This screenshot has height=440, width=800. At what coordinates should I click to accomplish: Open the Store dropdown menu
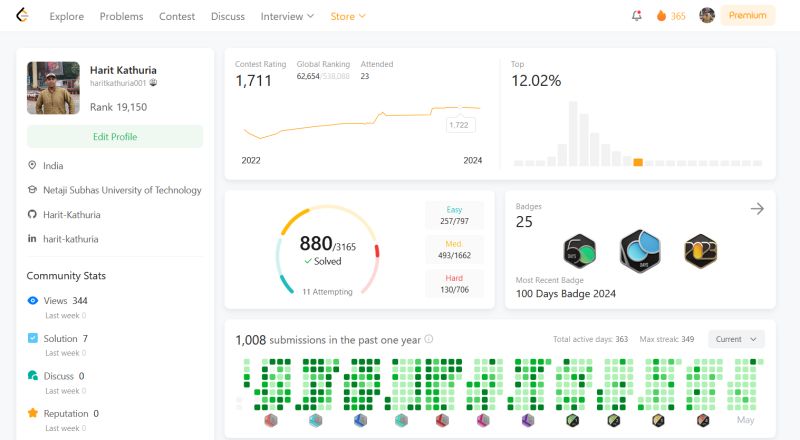tap(348, 16)
